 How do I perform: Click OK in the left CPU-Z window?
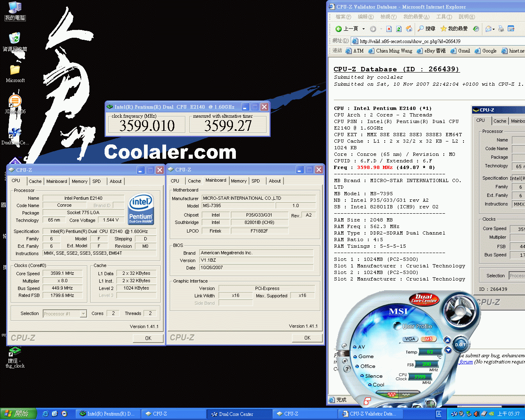pos(148,338)
